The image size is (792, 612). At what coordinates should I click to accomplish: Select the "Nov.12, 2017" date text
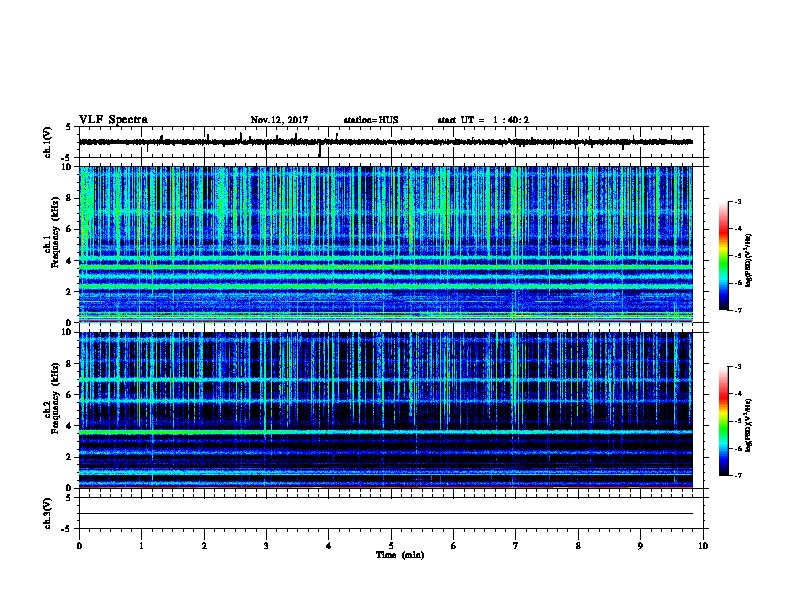[279, 120]
